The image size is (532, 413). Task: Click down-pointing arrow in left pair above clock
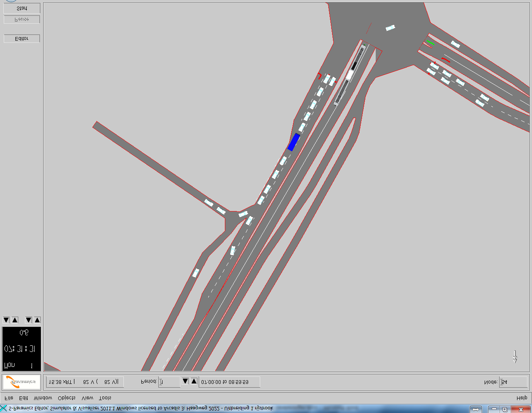pyautogui.click(x=6, y=320)
